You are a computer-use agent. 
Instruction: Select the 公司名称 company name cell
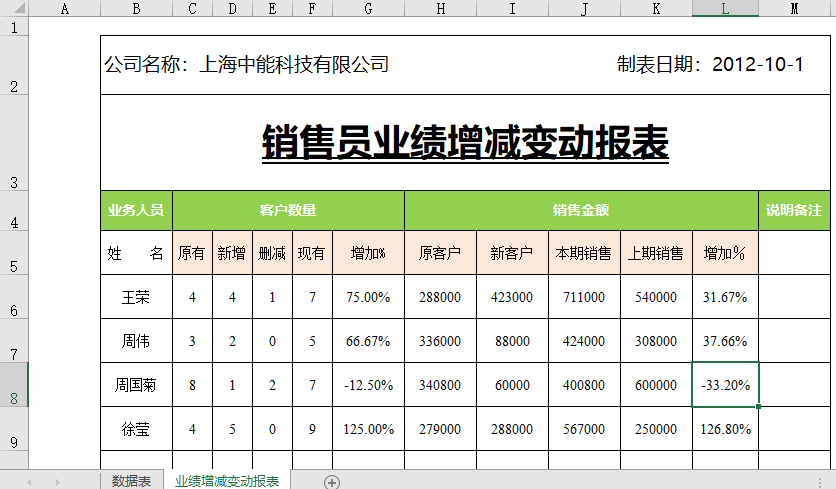click(247, 65)
